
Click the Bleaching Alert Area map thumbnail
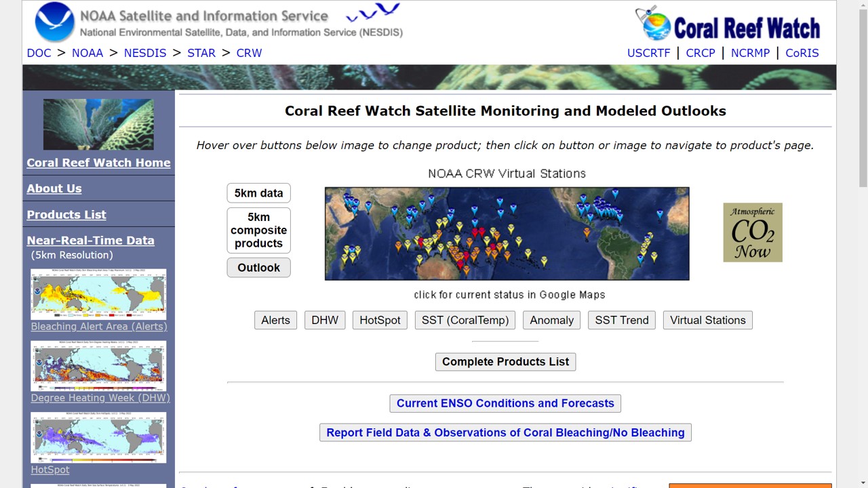(x=98, y=294)
